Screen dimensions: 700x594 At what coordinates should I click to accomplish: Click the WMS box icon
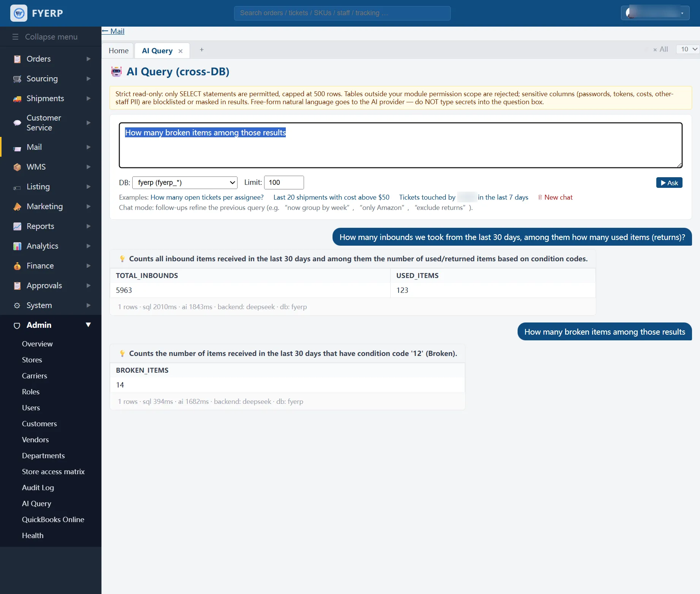pos(17,167)
